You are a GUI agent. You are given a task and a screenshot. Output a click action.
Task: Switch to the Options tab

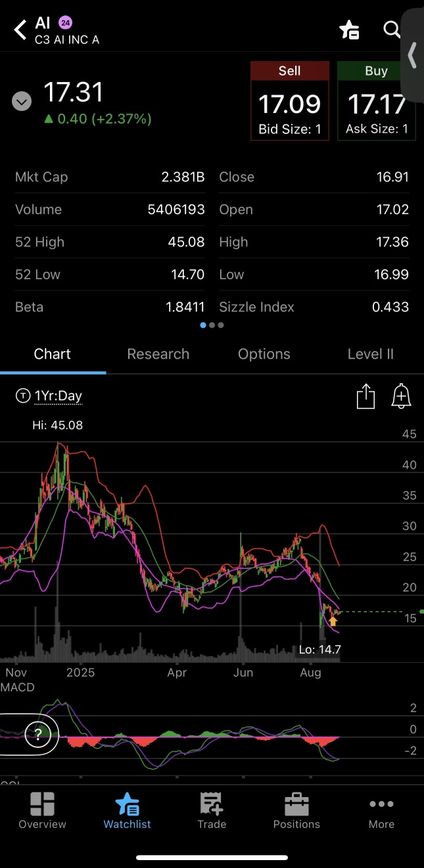pos(264,354)
